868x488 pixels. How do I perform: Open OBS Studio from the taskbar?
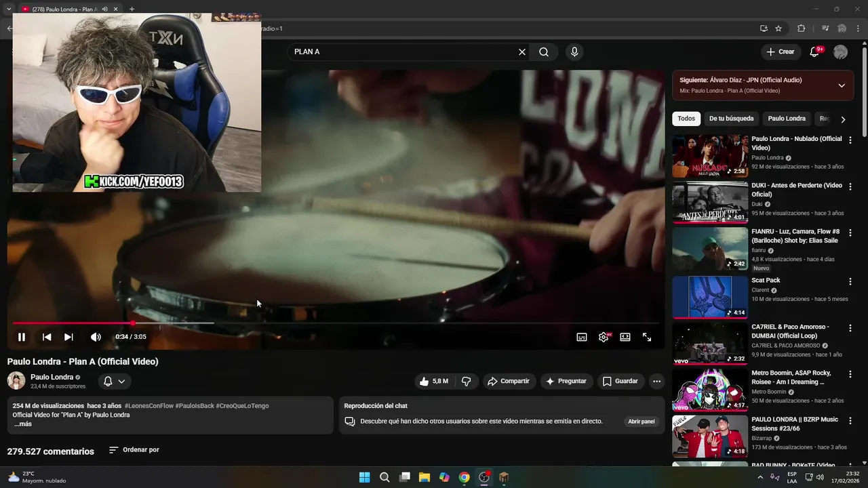[x=484, y=477]
